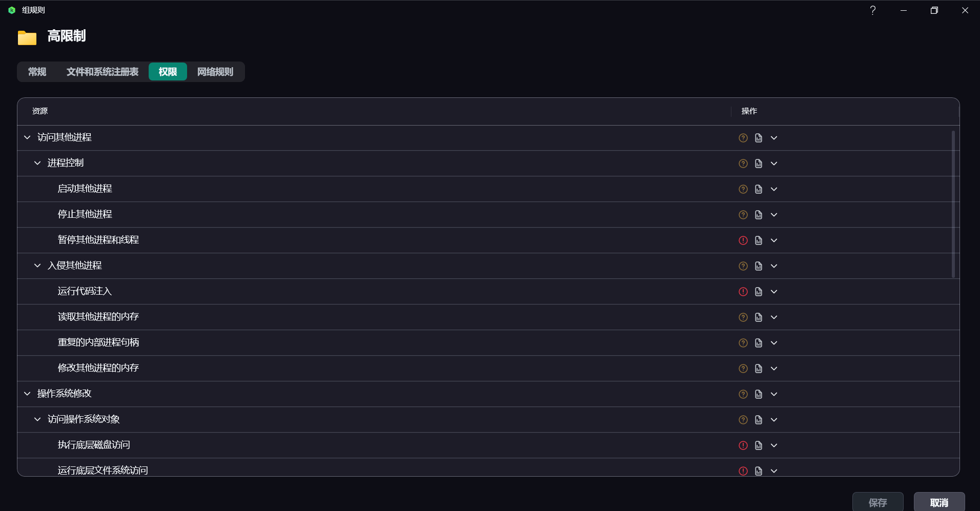
Task: Click the question-mark status icon for 启动其他进程
Action: tap(743, 189)
